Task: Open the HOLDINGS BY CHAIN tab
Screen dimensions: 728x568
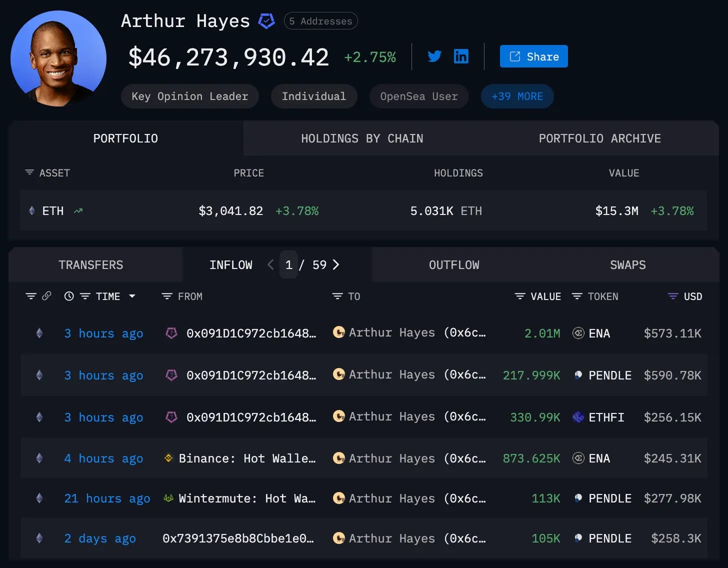Action: tap(362, 138)
